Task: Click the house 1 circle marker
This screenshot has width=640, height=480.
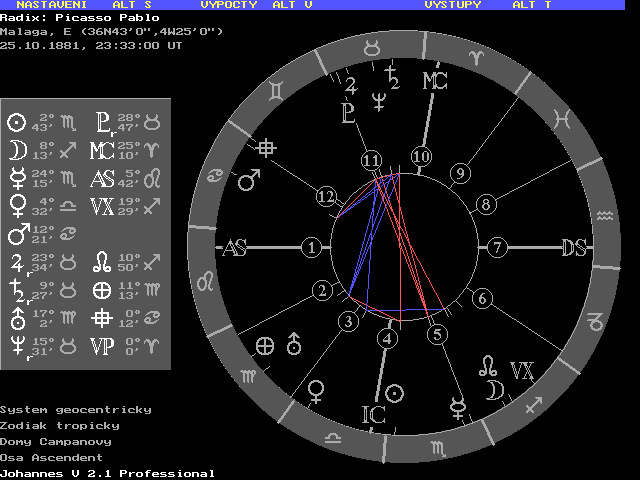Action: pos(313,247)
